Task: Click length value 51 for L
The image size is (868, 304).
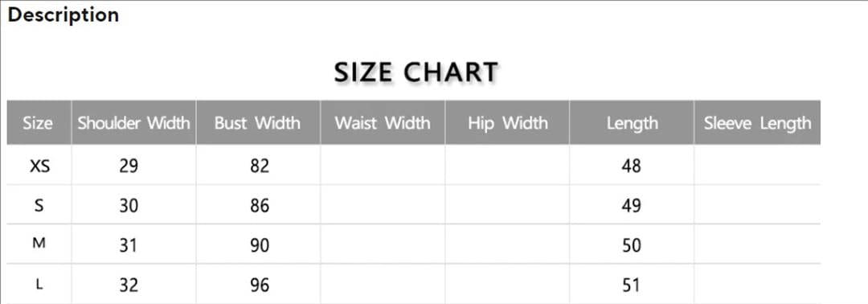Action: pos(631,286)
